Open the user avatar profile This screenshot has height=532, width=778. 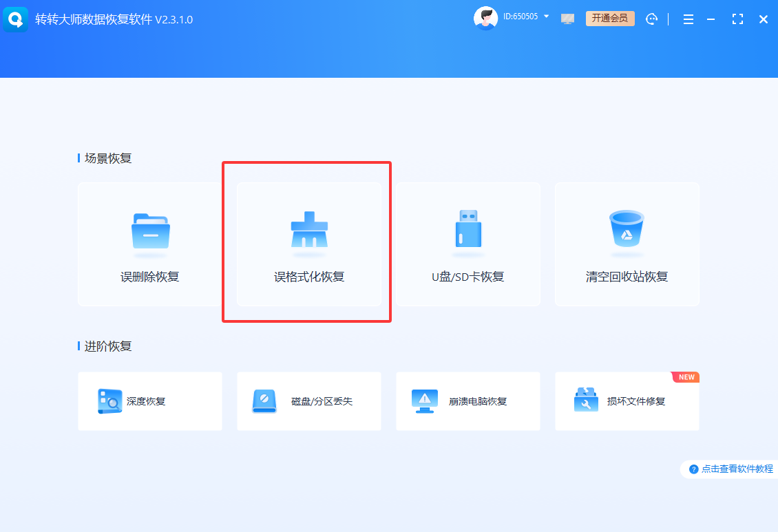pyautogui.click(x=486, y=19)
